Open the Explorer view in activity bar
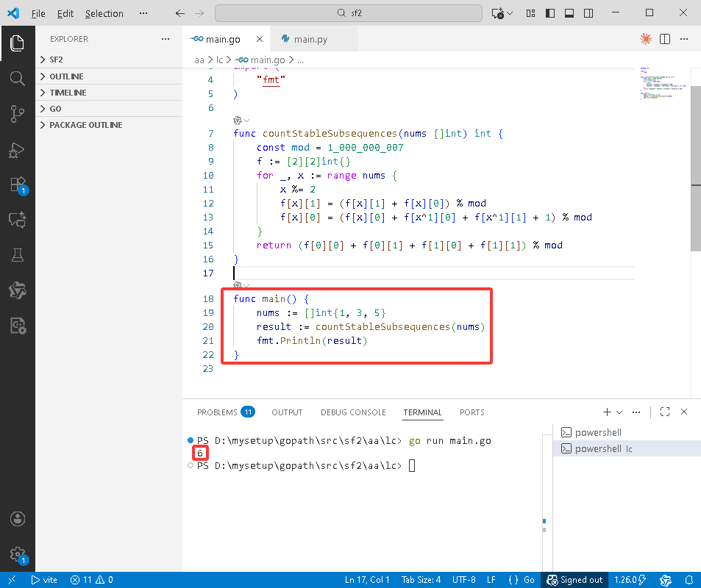 tap(17, 43)
